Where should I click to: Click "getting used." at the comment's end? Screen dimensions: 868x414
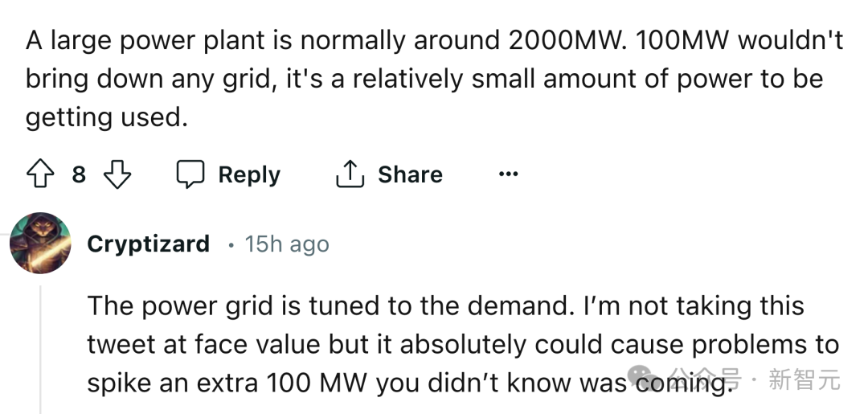106,117
